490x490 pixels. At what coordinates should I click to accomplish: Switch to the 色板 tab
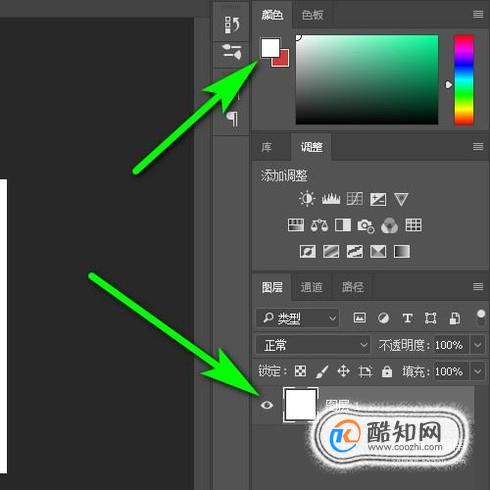point(312,15)
